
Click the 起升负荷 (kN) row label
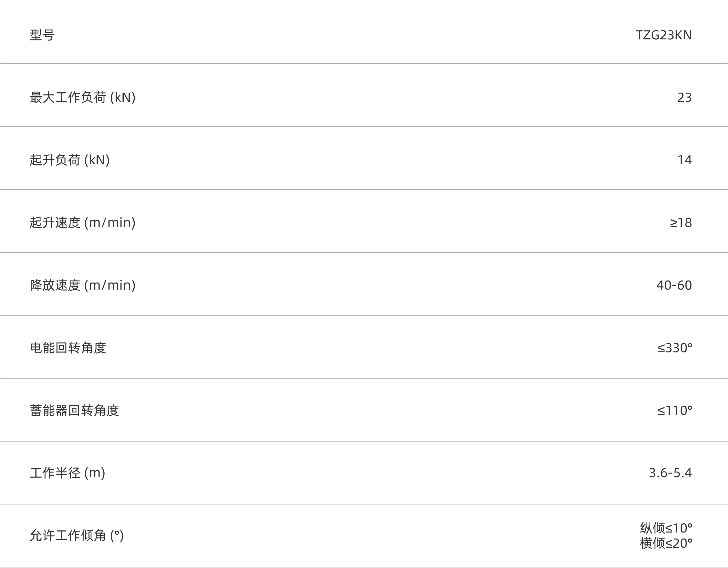70,160
